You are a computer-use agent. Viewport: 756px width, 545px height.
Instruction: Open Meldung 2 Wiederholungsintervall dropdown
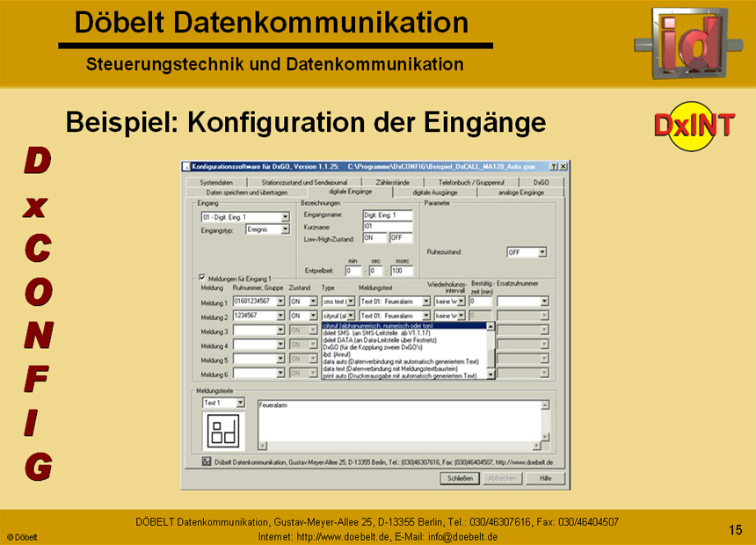click(462, 316)
